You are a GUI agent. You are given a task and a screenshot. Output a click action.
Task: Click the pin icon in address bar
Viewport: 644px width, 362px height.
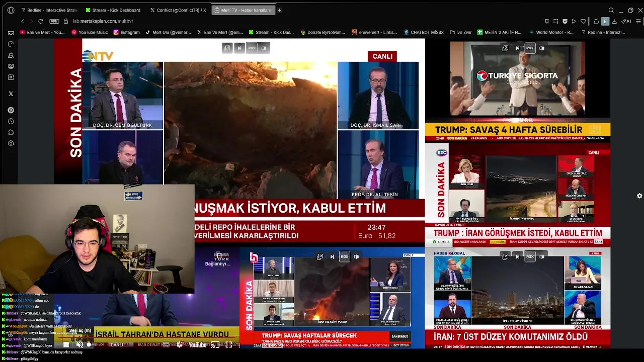(x=547, y=21)
